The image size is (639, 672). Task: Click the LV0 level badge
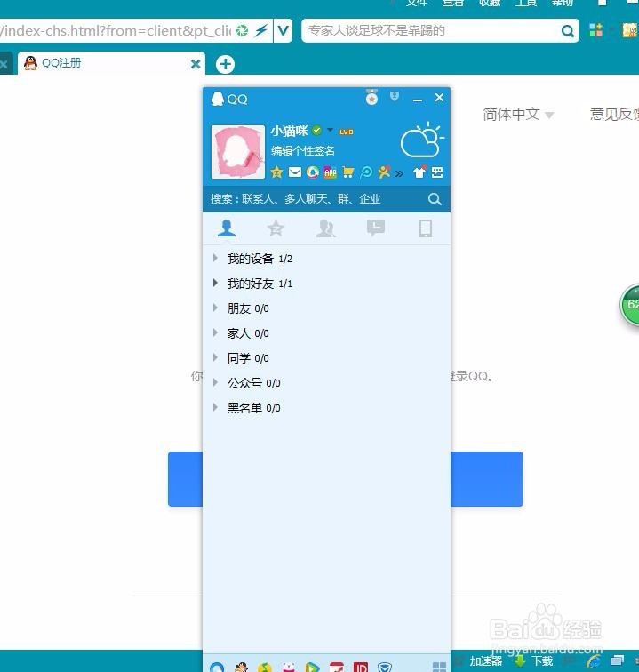[x=347, y=132]
